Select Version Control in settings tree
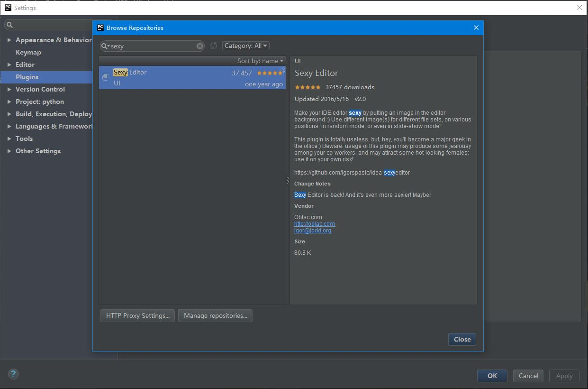Screen dimensions: 588x389 point(40,89)
